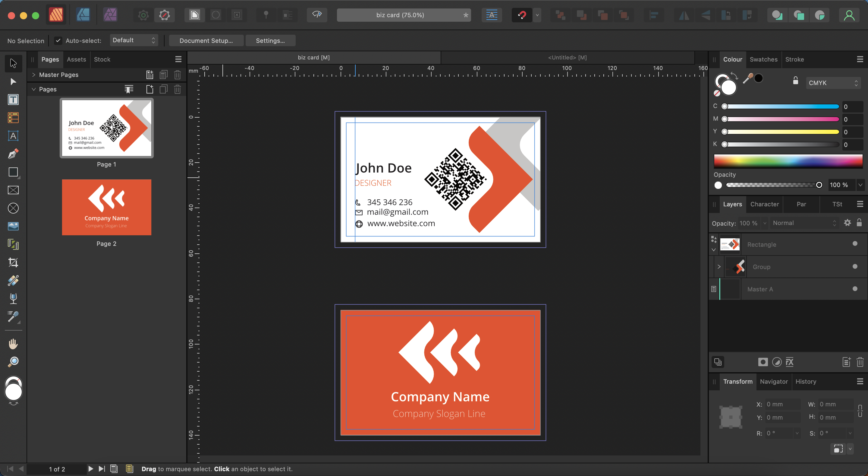
Task: Open the rotation R value dropdown
Action: tap(797, 433)
